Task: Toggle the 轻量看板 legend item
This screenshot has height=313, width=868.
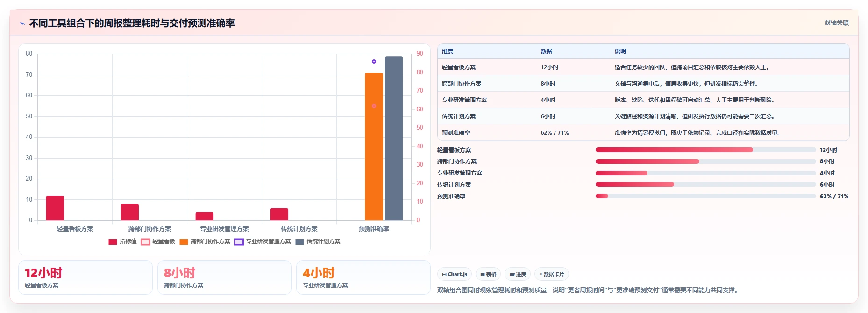Action: 158,241
